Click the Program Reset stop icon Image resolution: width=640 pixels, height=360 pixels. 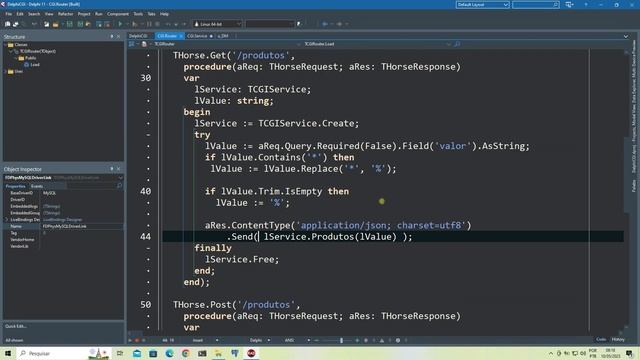(x=157, y=24)
